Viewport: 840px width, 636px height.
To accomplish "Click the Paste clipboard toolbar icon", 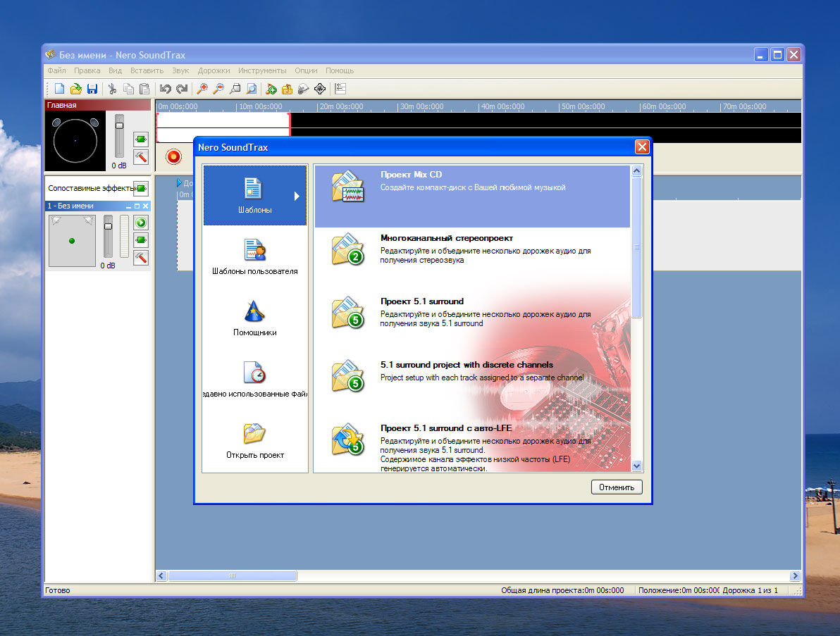I will (x=144, y=89).
